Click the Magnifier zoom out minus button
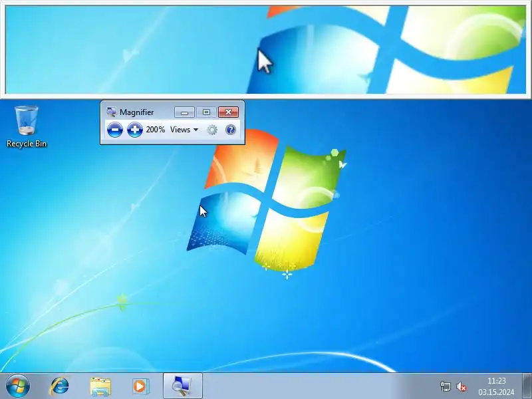The image size is (532, 399). tap(114, 130)
